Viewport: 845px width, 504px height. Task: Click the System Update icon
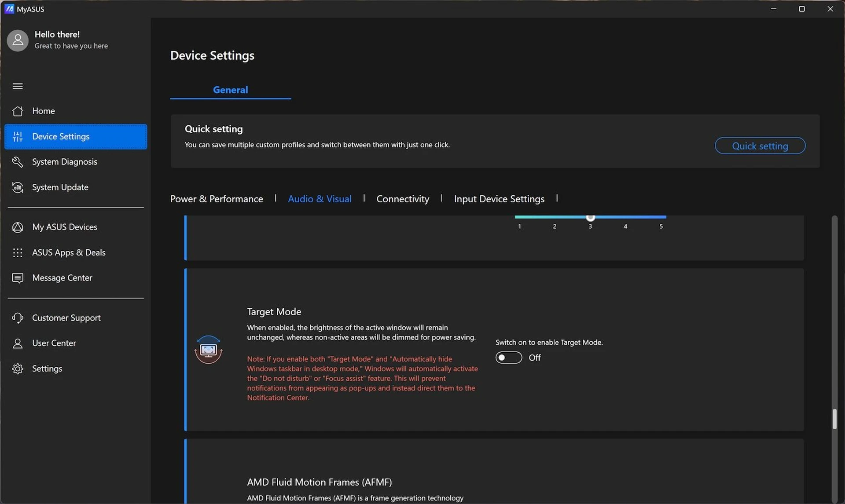coord(18,187)
